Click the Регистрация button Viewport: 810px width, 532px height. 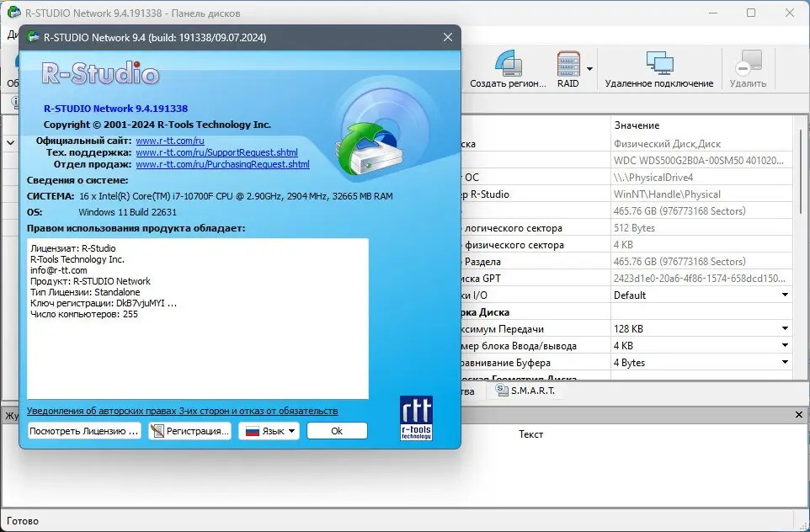(x=190, y=431)
